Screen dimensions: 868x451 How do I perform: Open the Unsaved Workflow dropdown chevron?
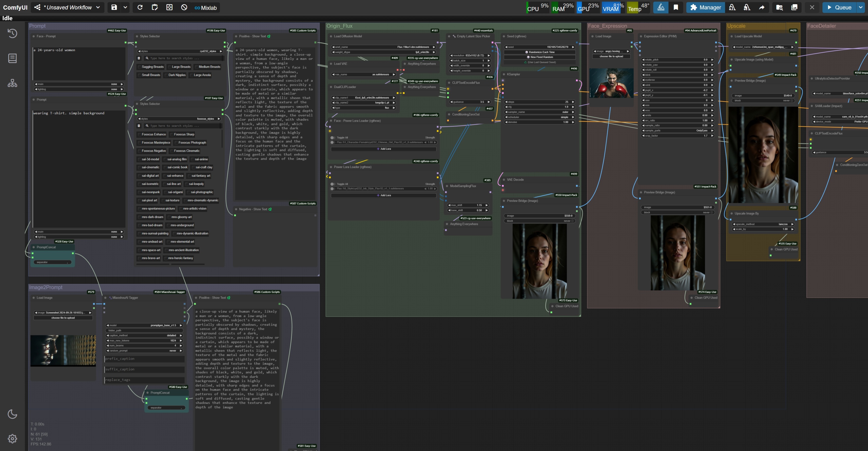(98, 7)
